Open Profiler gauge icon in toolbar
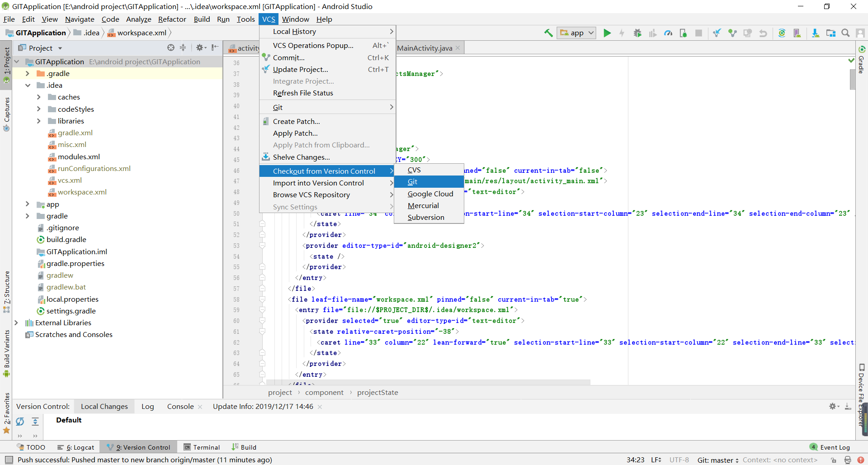This screenshot has width=868, height=465. [668, 33]
